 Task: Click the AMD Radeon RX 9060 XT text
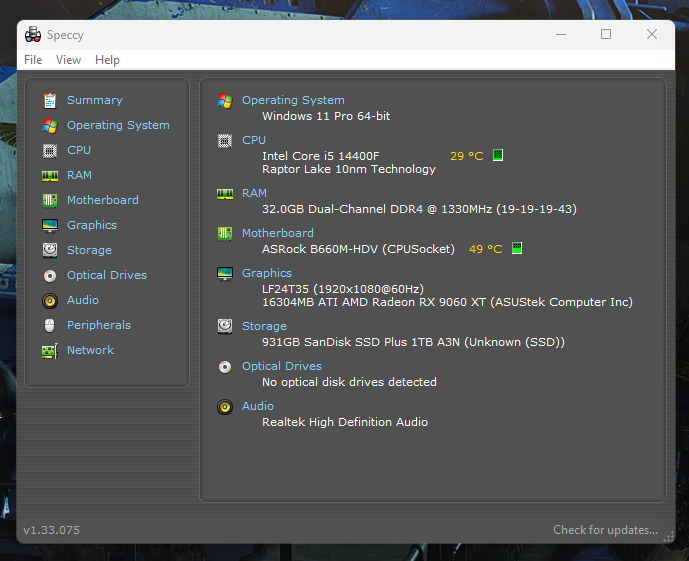tap(447, 302)
